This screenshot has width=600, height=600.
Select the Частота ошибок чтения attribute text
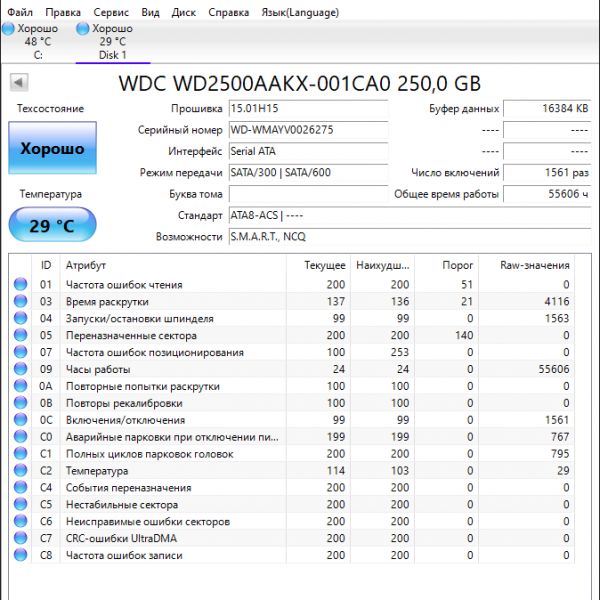124,285
